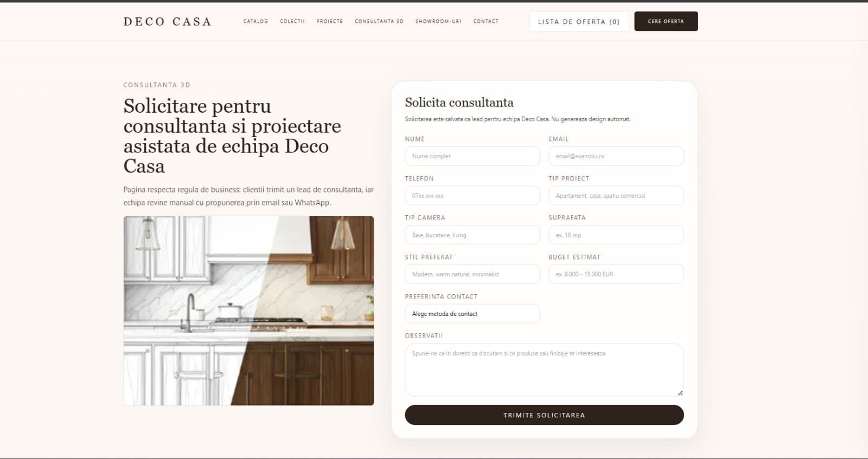Click the NUME field label
868x459 pixels.
(x=415, y=139)
